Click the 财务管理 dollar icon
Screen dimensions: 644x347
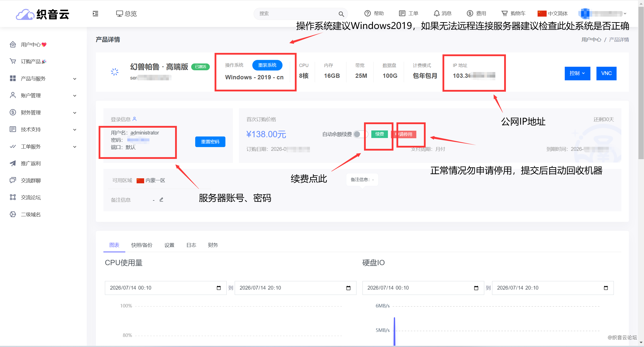pos(13,112)
